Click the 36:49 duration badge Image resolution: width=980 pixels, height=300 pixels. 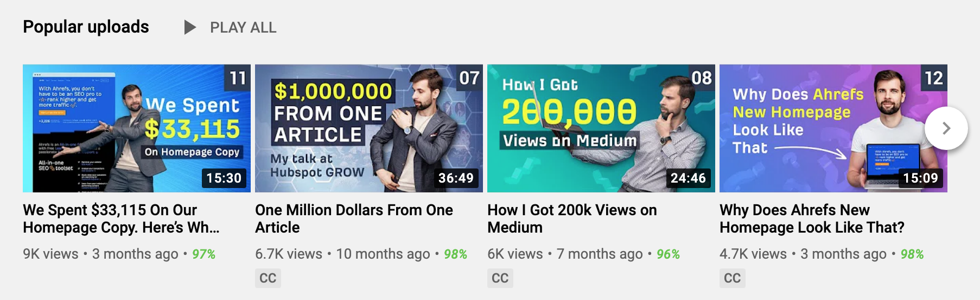[456, 178]
